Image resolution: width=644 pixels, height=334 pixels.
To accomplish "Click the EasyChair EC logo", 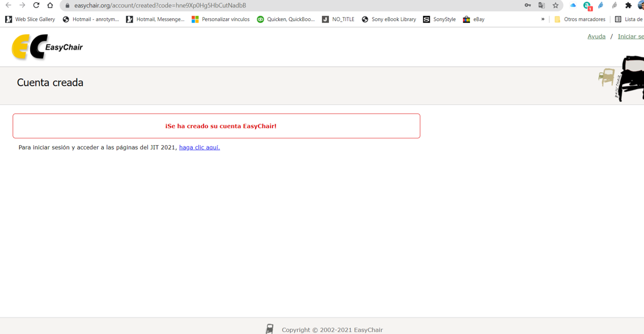I will [47, 47].
